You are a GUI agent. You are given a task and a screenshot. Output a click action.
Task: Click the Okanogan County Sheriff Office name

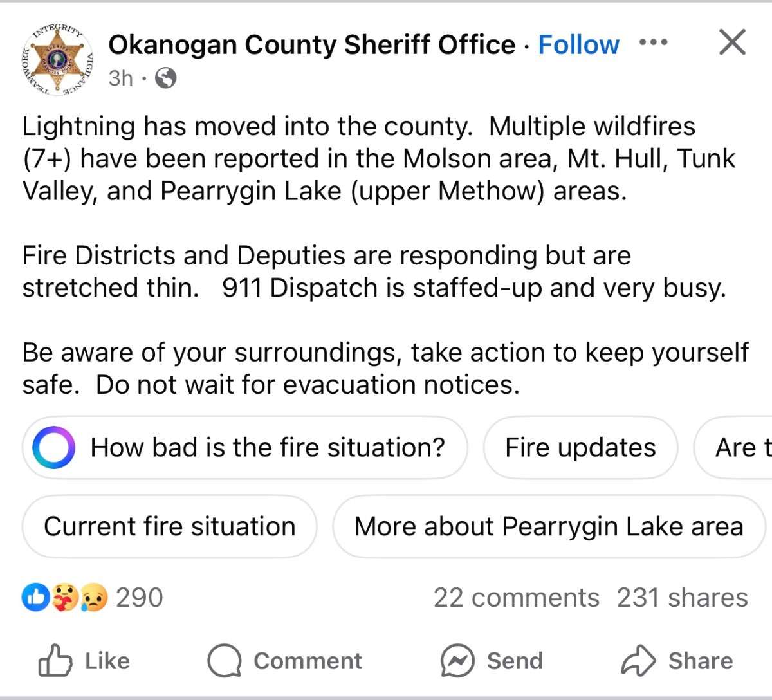point(311,45)
